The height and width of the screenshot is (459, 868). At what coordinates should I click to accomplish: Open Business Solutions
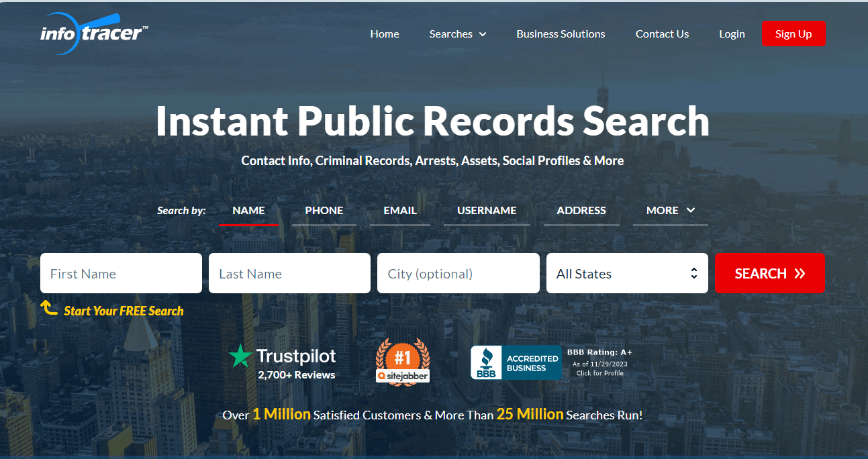pos(561,34)
